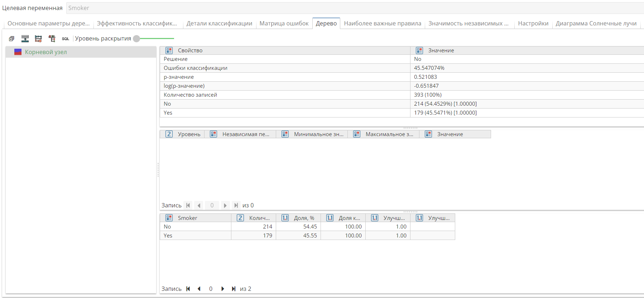Select the log(р-значение) property row
Image resolution: width=644 pixels, height=298 pixels.
tap(402, 86)
